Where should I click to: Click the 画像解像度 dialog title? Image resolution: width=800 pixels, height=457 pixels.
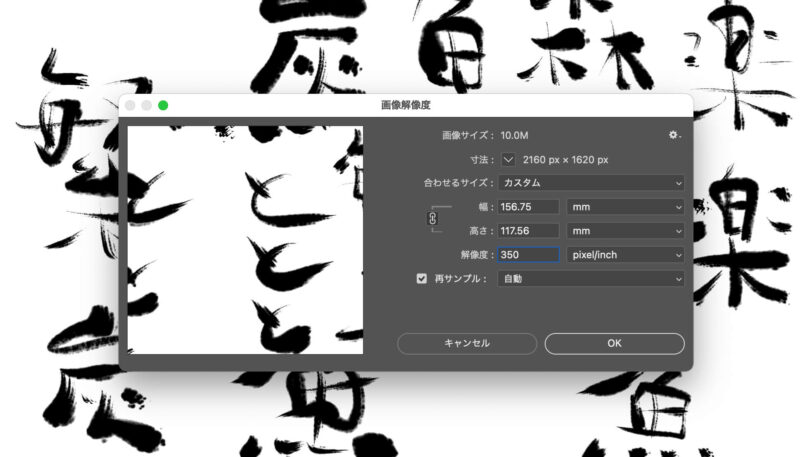click(x=406, y=105)
